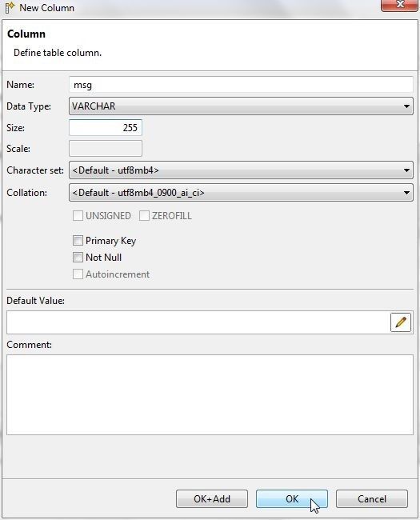
Task: Click the empty Scale field
Action: 106,149
